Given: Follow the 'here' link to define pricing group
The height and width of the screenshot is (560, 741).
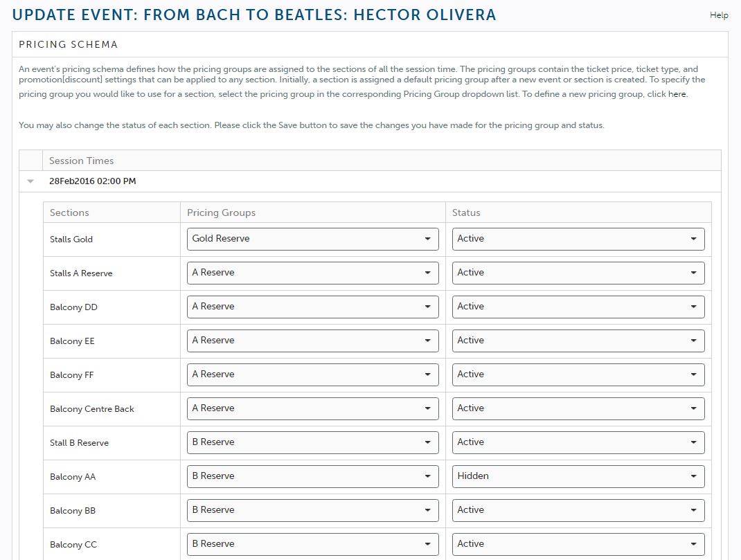Looking at the screenshot, I should [677, 94].
